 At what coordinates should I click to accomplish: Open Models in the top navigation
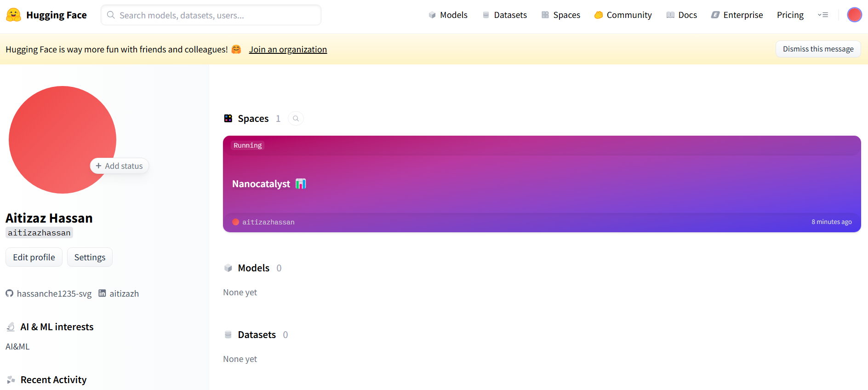coord(448,15)
